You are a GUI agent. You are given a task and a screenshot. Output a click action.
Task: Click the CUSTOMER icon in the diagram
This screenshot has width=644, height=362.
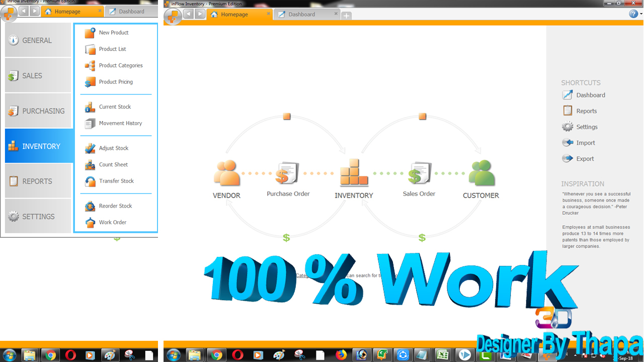[x=481, y=173]
